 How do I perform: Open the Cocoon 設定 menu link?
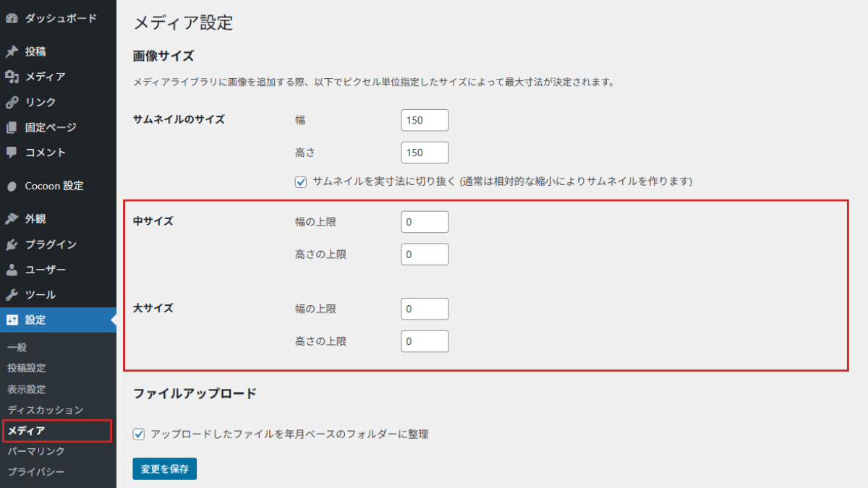pyautogui.click(x=54, y=186)
